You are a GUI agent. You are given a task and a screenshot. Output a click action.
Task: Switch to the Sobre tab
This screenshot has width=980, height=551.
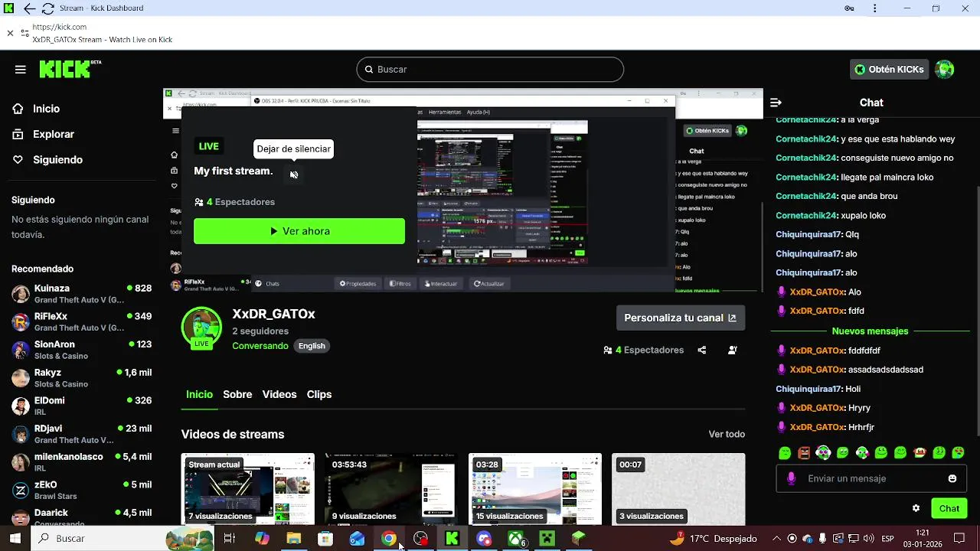tap(237, 394)
